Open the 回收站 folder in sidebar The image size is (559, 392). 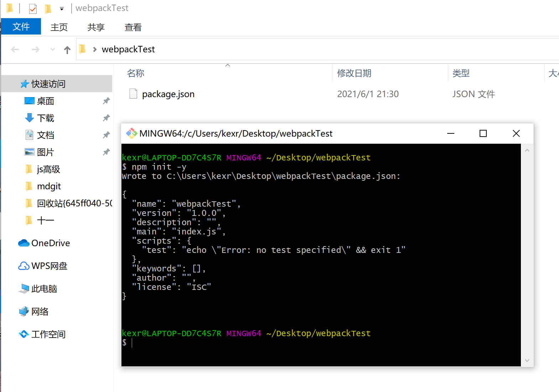point(74,203)
